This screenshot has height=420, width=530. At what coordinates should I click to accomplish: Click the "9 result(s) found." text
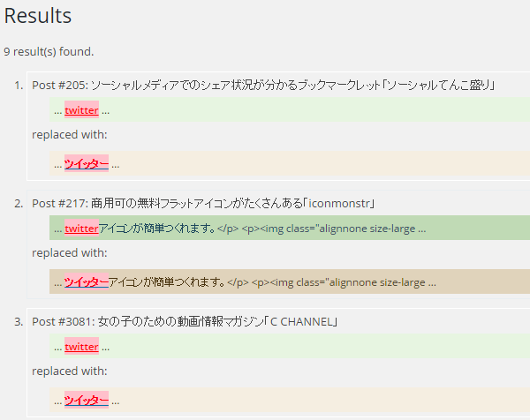(x=49, y=51)
